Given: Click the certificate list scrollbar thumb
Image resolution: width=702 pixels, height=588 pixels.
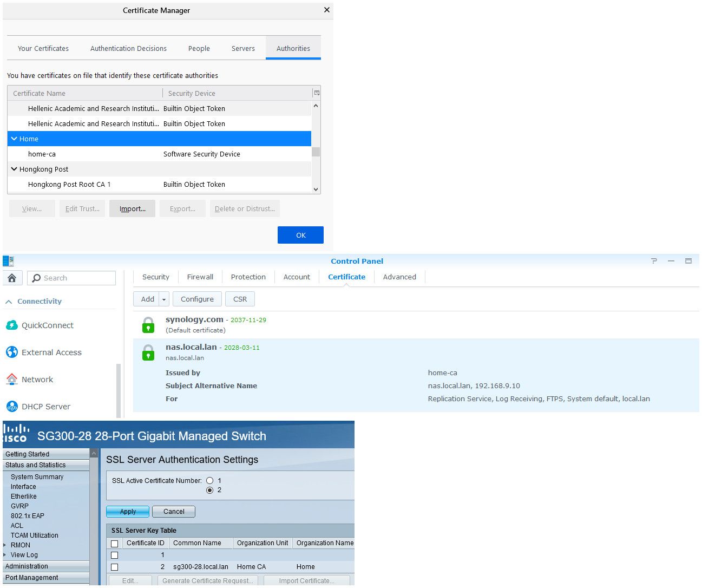Looking at the screenshot, I should [x=316, y=152].
